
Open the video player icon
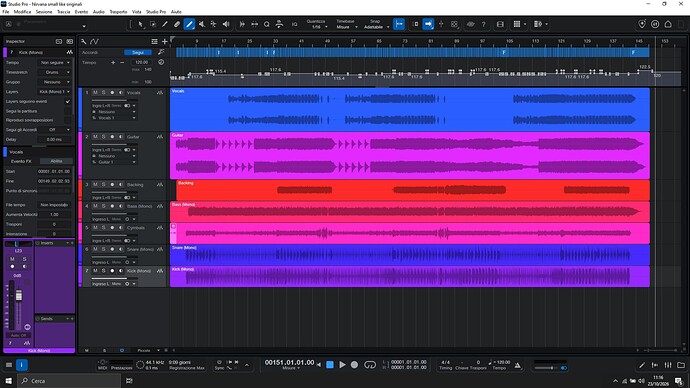tap(500, 24)
